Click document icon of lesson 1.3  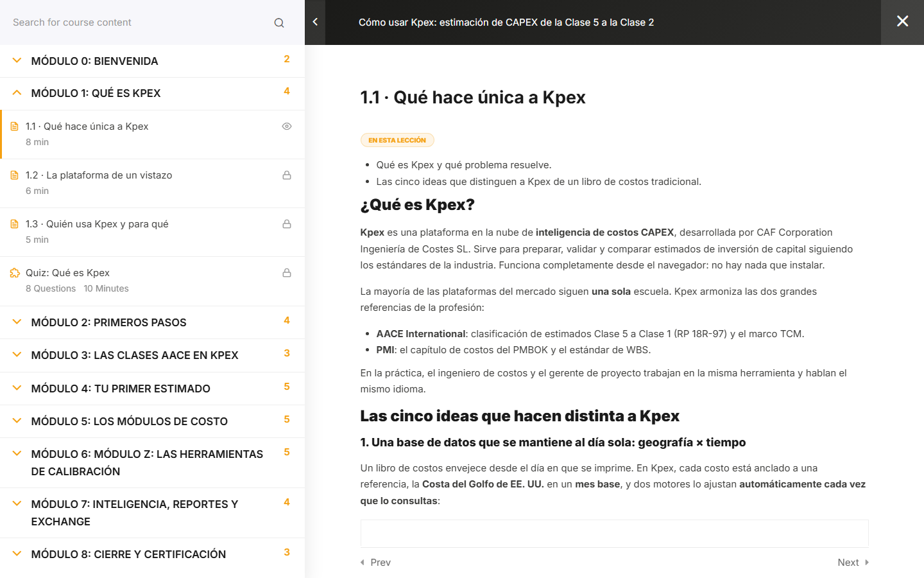coord(14,224)
